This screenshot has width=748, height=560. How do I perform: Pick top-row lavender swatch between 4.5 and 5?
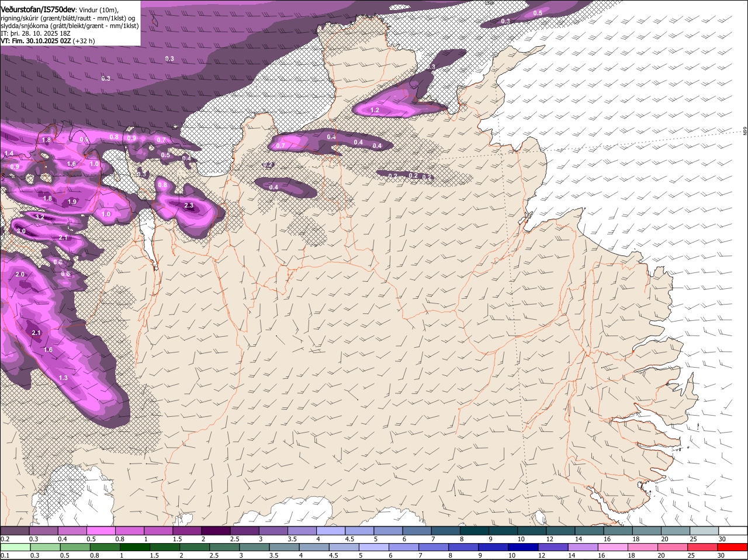coord(359,530)
